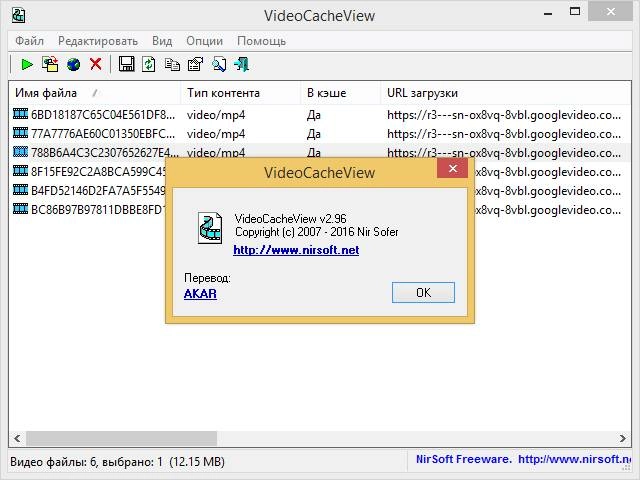Select file name 6BD18187C65C04E561DF8...
The height and width of the screenshot is (480, 640).
[103, 115]
